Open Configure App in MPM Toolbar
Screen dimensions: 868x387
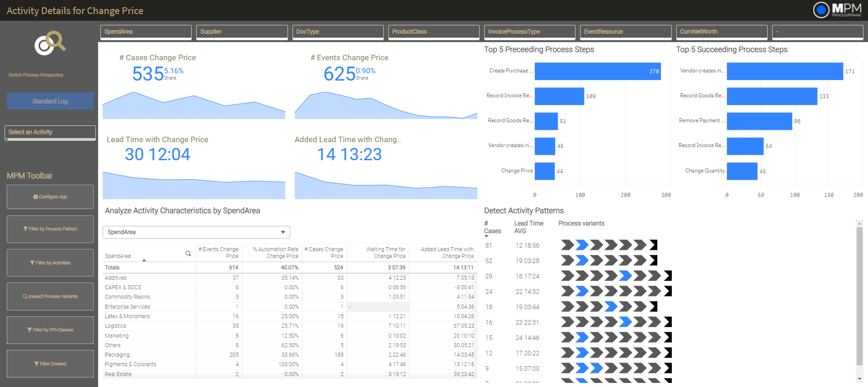50,197
